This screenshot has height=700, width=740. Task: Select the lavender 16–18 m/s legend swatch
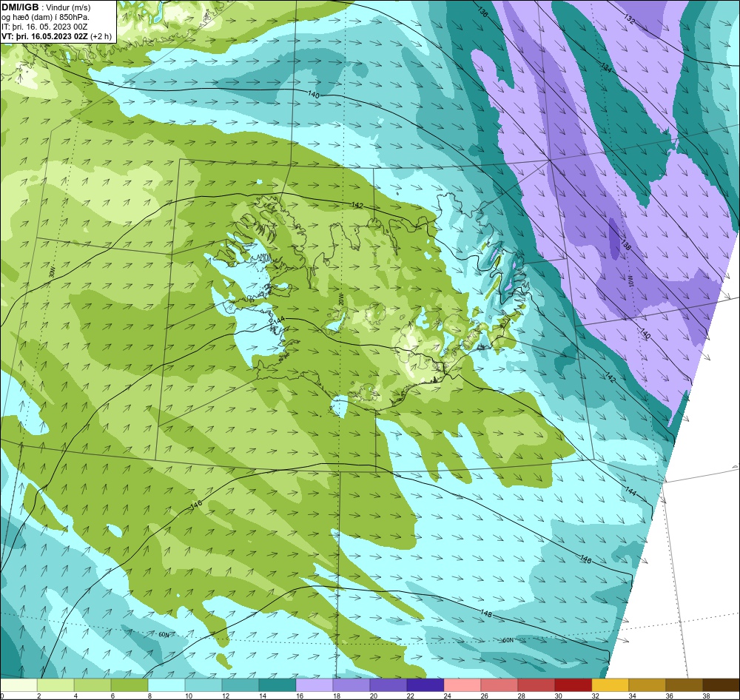click(314, 685)
